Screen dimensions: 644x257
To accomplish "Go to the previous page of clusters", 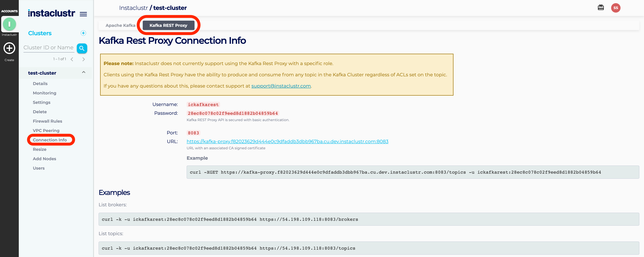I will tap(72, 59).
